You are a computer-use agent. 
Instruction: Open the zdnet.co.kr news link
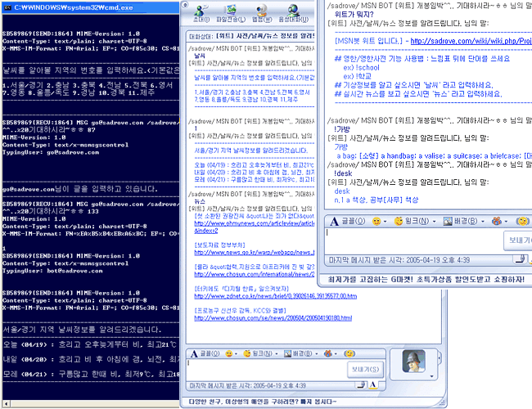(x=276, y=296)
